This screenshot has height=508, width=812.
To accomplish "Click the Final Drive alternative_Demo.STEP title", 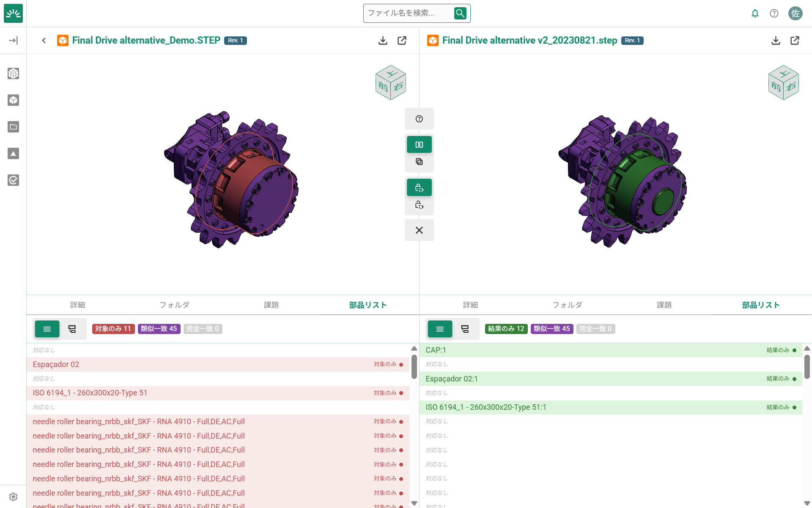I will point(146,41).
